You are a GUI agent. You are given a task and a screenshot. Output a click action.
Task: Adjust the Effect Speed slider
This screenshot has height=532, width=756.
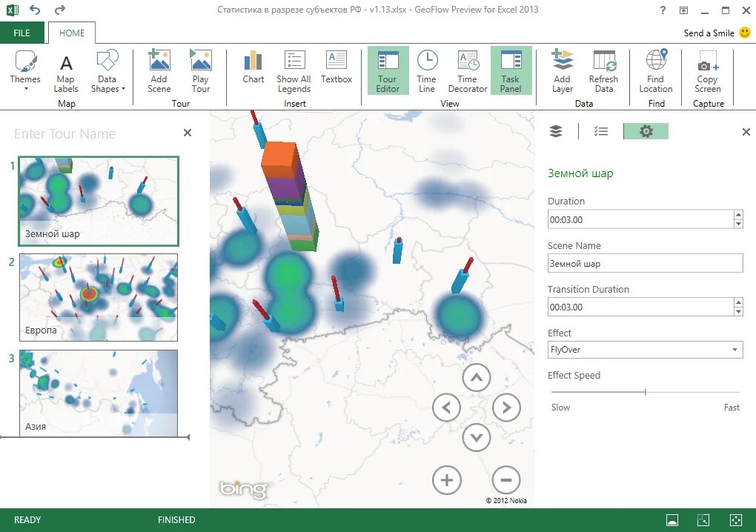click(645, 392)
